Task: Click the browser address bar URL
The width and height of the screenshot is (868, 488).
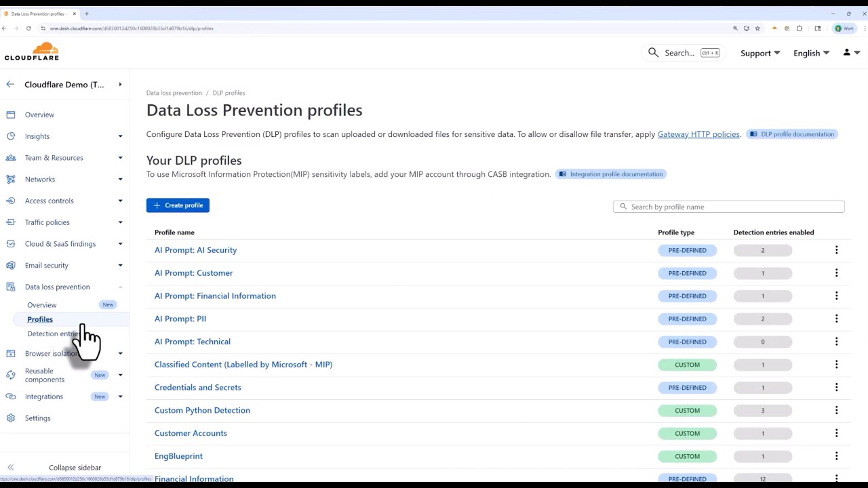Action: (132, 28)
